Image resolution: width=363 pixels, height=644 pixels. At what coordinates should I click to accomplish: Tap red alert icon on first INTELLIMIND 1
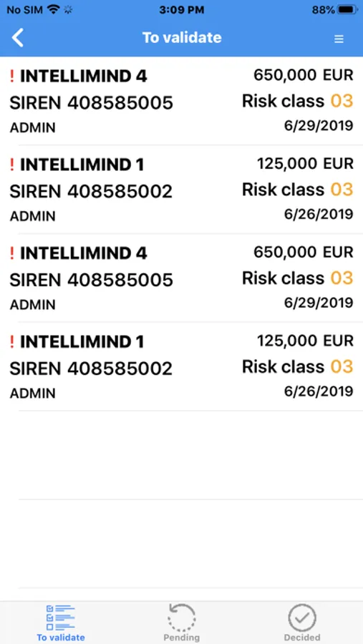12,165
